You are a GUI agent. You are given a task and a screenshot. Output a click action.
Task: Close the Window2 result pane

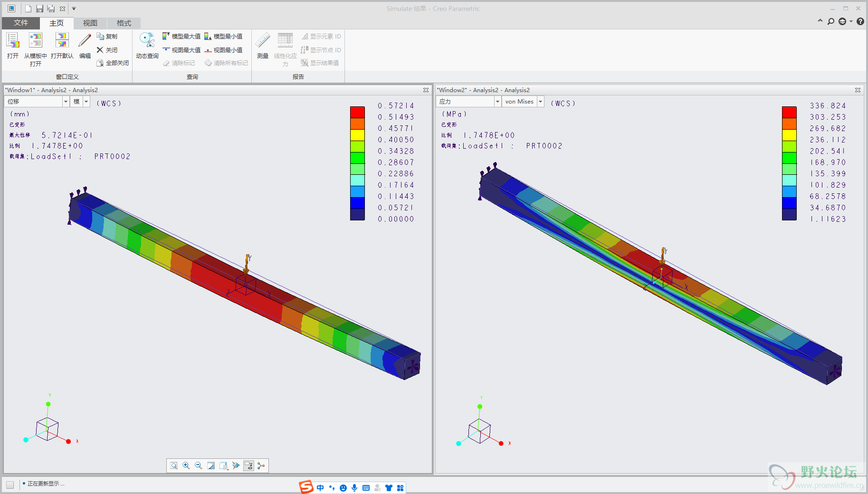[x=858, y=90]
